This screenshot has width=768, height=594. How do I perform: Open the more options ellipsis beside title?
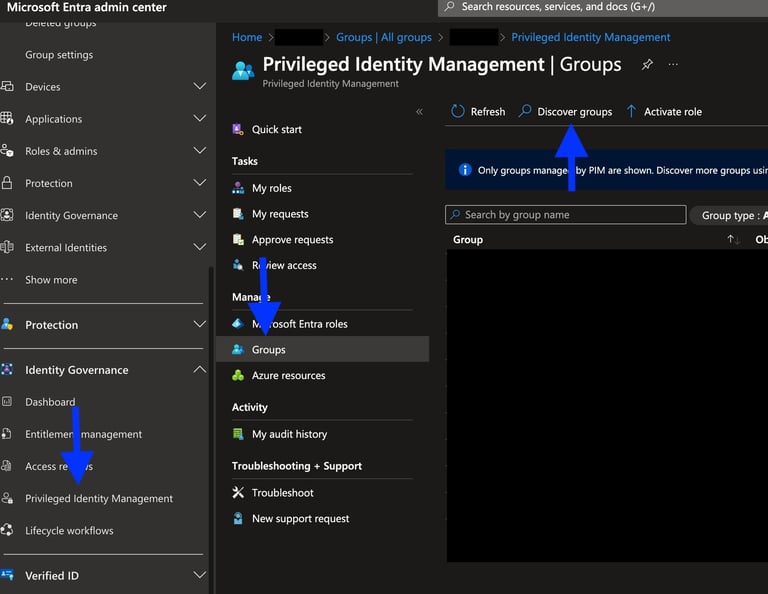673,64
